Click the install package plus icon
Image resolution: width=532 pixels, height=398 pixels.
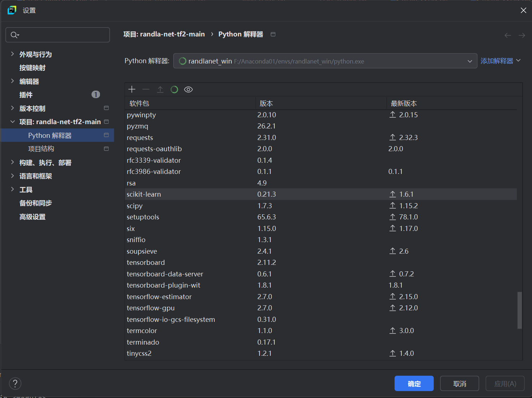[x=132, y=89]
